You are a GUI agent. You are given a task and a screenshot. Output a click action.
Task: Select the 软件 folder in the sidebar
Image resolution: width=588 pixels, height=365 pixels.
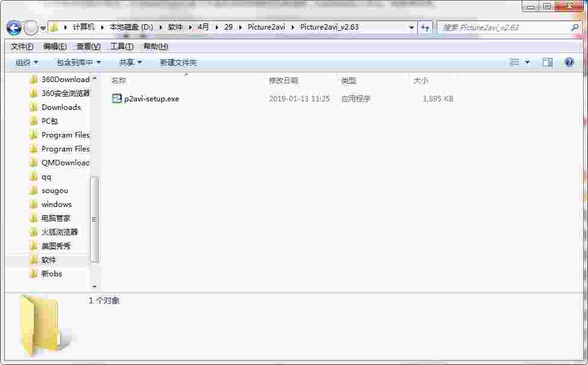[49, 259]
